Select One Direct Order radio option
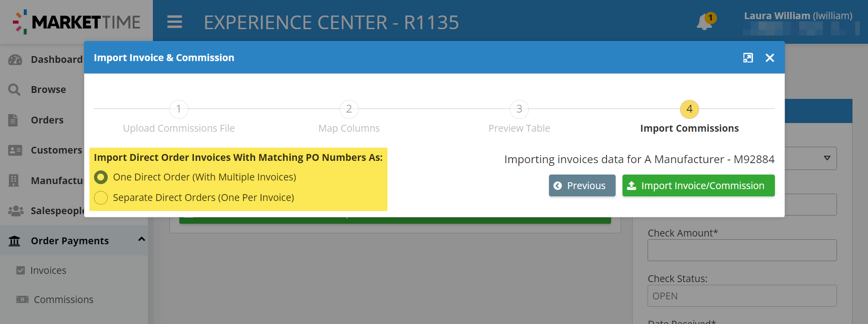 (101, 177)
